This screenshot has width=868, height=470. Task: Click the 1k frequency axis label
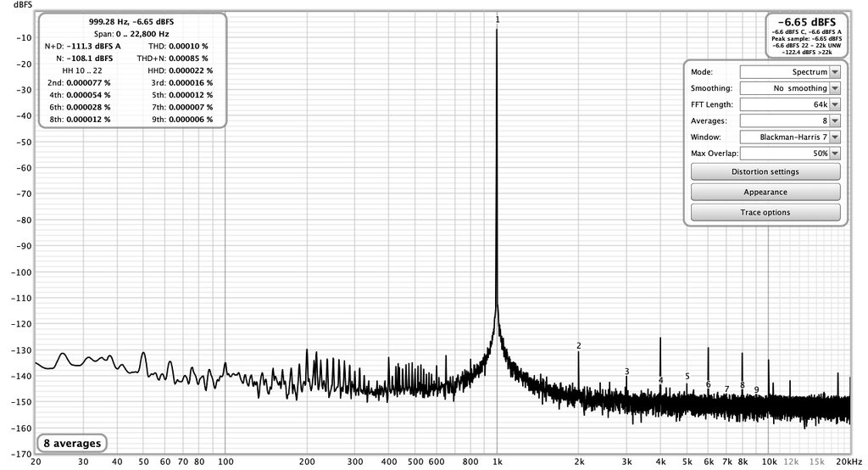coord(497,462)
